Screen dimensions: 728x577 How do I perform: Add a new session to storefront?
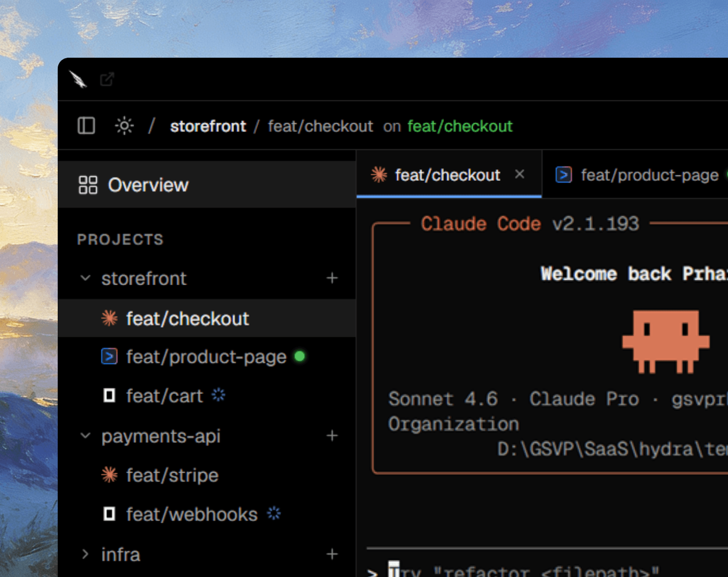pyautogui.click(x=332, y=278)
